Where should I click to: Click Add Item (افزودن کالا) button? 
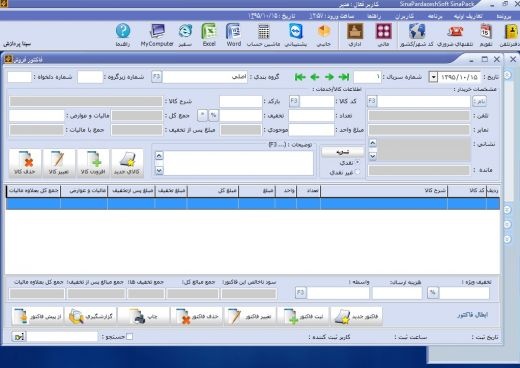93,163
